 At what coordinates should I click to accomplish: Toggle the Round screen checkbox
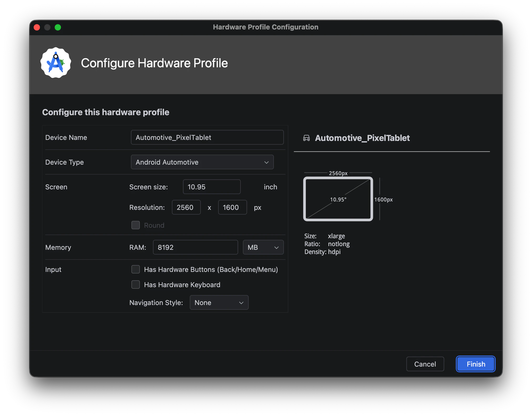[x=136, y=225]
